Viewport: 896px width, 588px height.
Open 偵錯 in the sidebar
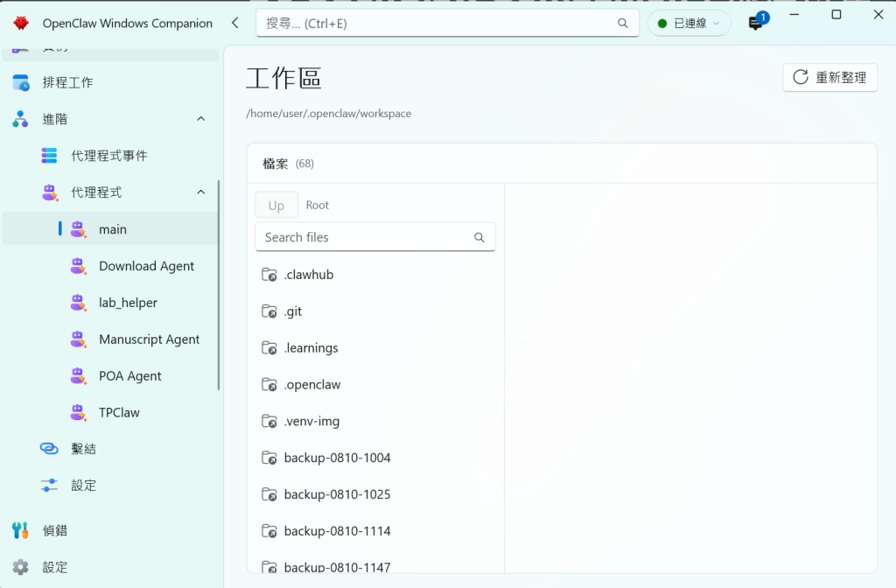coord(110,530)
